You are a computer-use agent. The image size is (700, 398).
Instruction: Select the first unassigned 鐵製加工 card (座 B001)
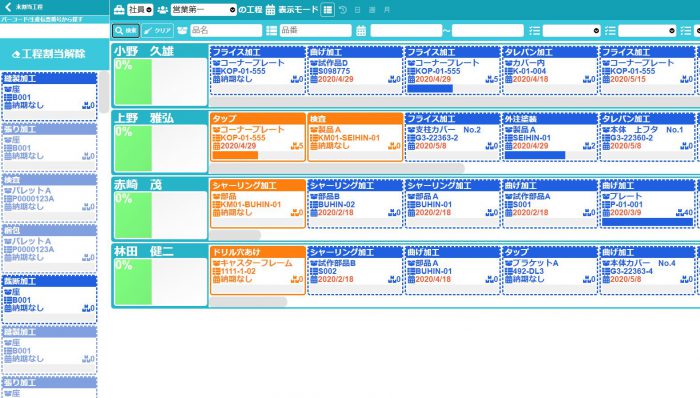click(50, 96)
